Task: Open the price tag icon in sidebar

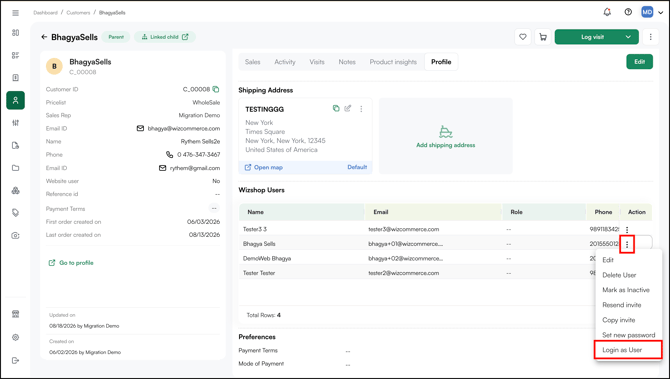Action: pyautogui.click(x=15, y=213)
